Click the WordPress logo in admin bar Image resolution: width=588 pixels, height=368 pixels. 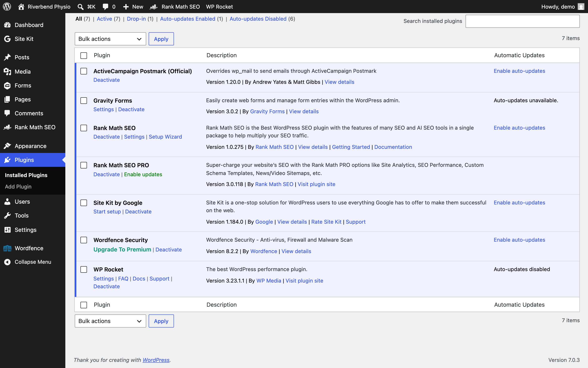[x=7, y=7]
